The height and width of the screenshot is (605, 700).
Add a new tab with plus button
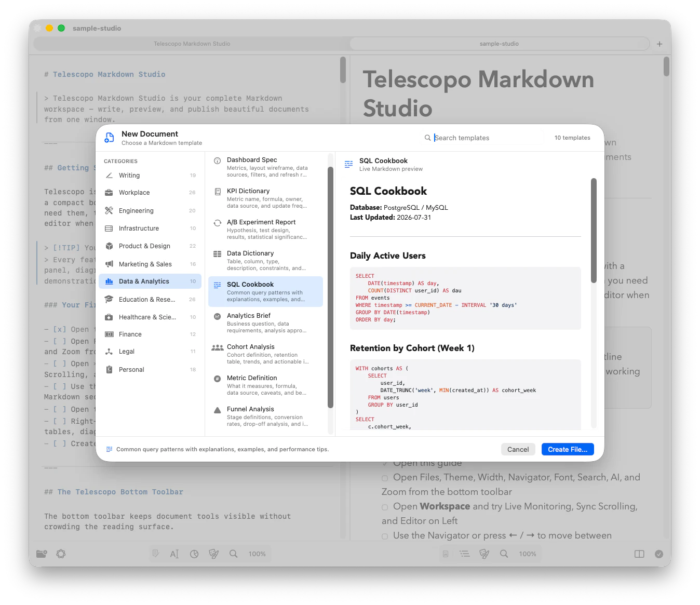point(659,44)
